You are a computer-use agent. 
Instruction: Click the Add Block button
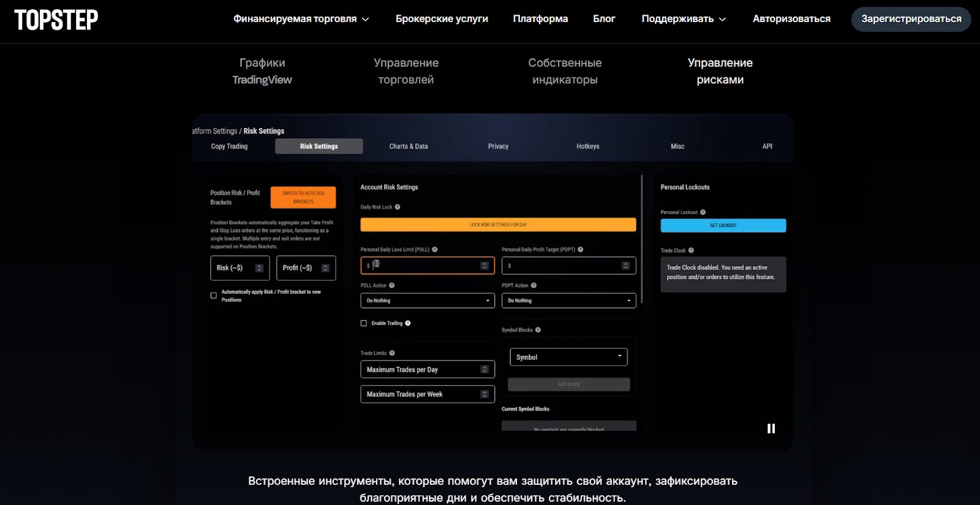[569, 384]
